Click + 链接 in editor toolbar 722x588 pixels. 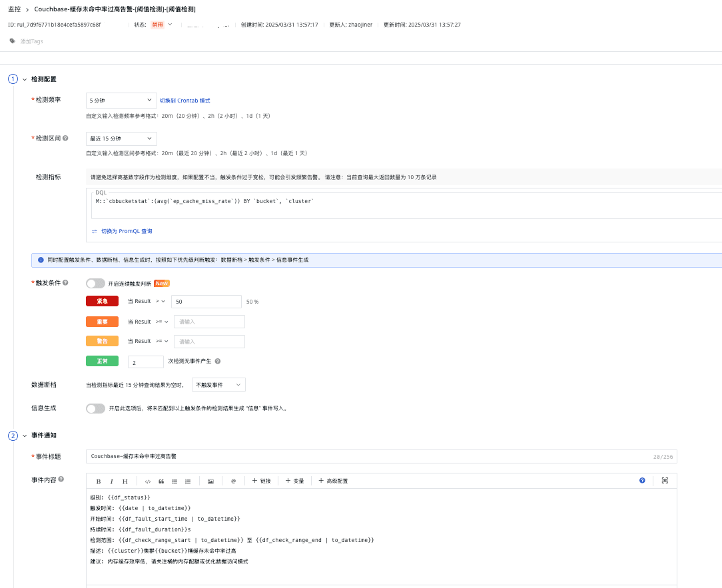262,481
